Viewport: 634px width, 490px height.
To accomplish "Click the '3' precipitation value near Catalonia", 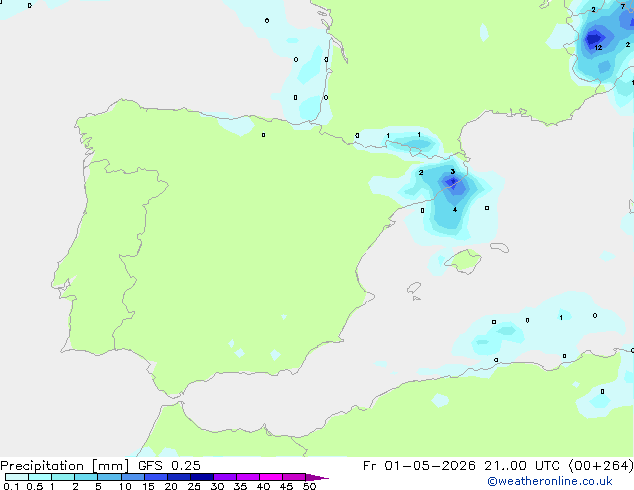I will [452, 171].
